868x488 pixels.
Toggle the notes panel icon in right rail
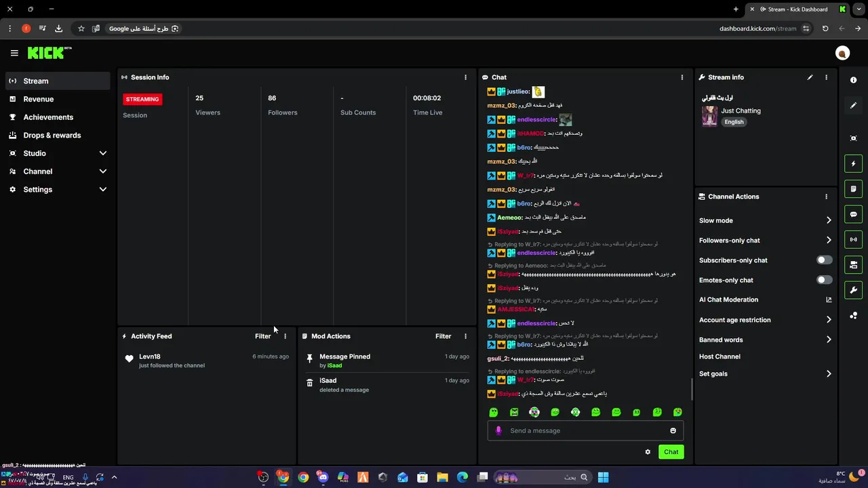(853, 188)
